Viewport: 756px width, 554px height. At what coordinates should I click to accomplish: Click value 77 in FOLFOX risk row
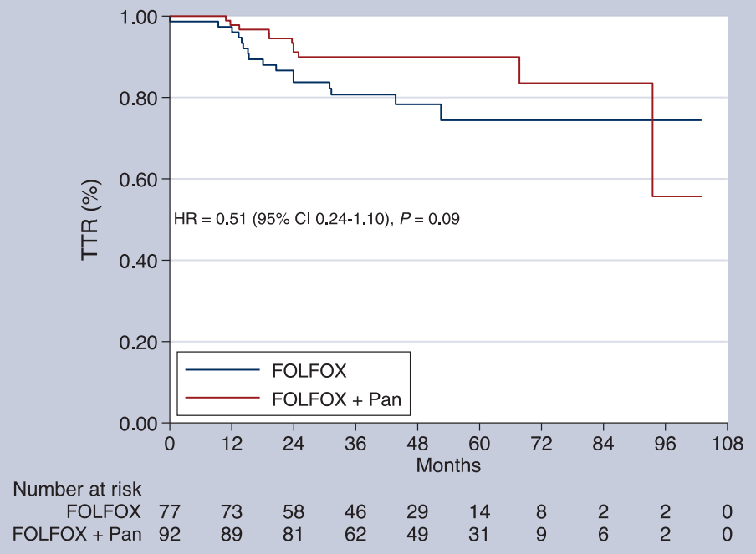(170, 511)
